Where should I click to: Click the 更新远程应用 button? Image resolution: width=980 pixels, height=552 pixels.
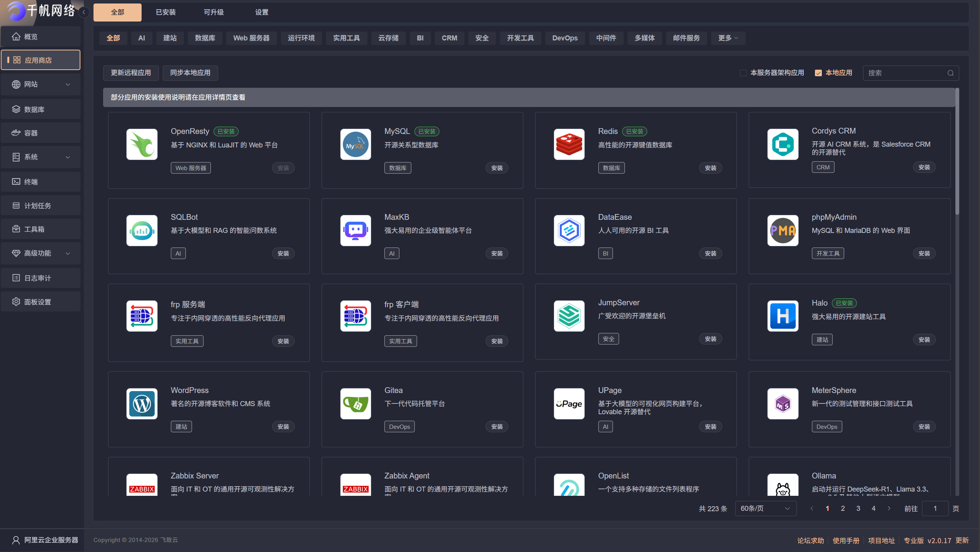pos(131,73)
